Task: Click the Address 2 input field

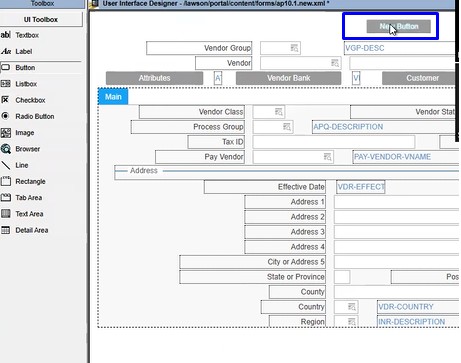Action: click(397, 217)
